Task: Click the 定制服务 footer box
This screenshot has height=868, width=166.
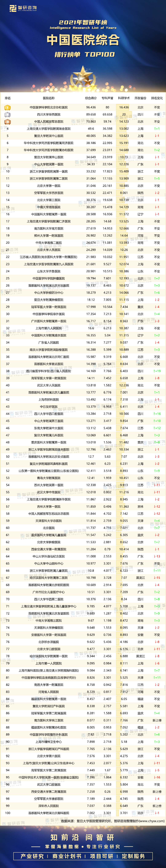Action: (x=134, y=856)
